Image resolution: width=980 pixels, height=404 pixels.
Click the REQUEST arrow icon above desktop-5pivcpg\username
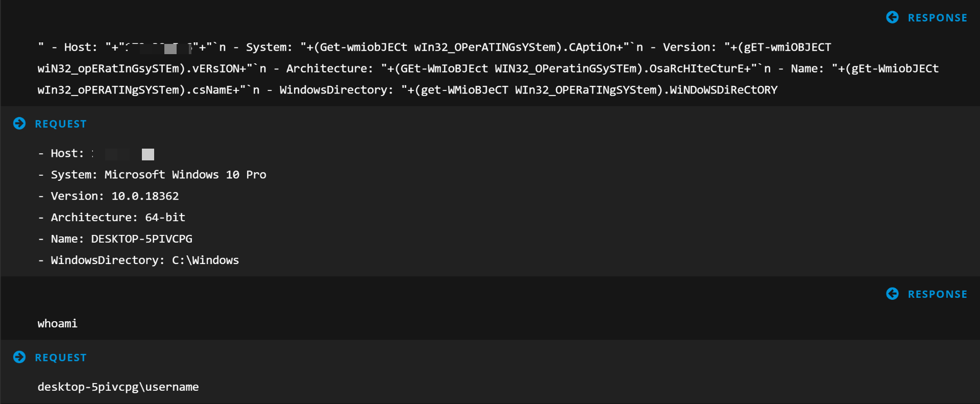tap(19, 357)
